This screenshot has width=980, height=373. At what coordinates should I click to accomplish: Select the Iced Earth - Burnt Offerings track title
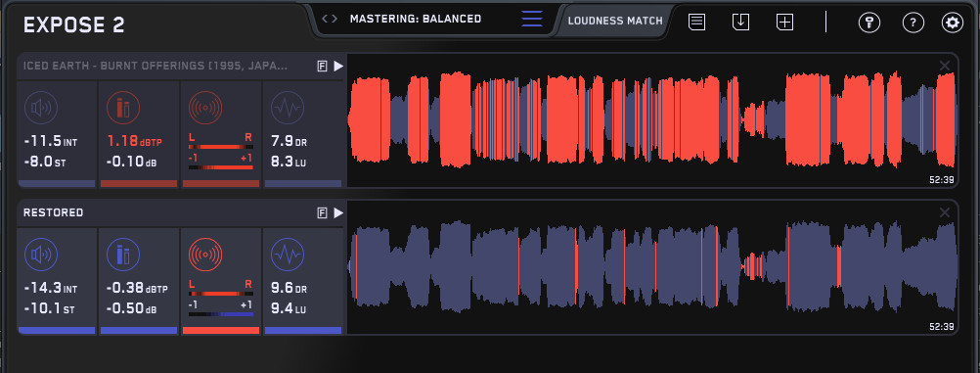156,65
